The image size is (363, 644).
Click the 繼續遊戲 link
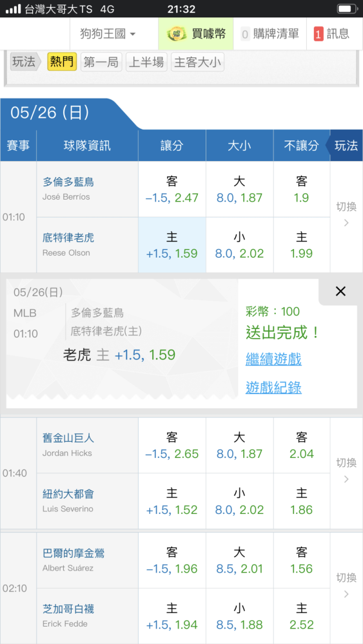click(273, 359)
